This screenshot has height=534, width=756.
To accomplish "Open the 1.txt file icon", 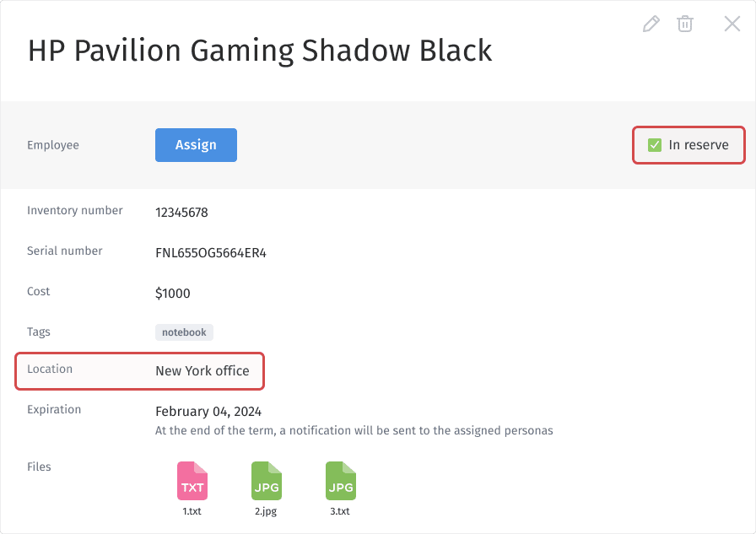I will tap(192, 482).
